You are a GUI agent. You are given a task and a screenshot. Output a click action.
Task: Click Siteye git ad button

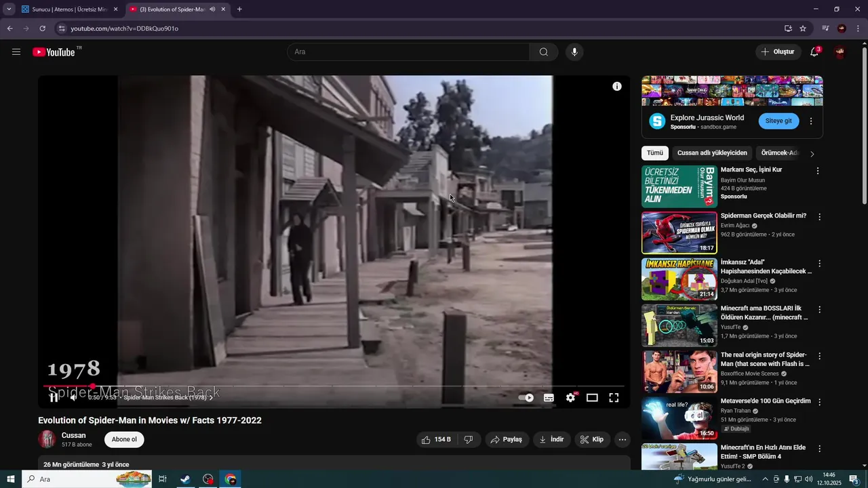click(x=778, y=121)
